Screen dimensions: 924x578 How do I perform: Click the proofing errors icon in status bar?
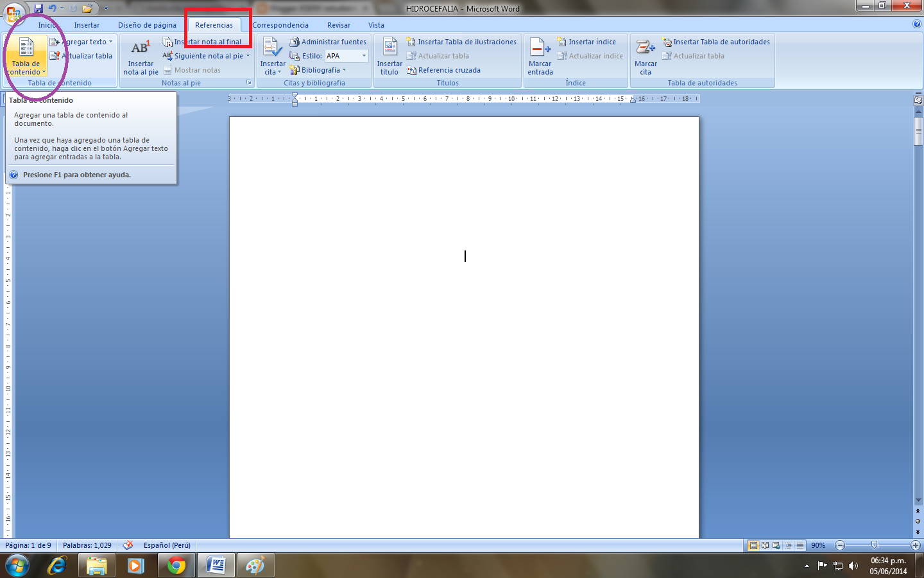[128, 545]
